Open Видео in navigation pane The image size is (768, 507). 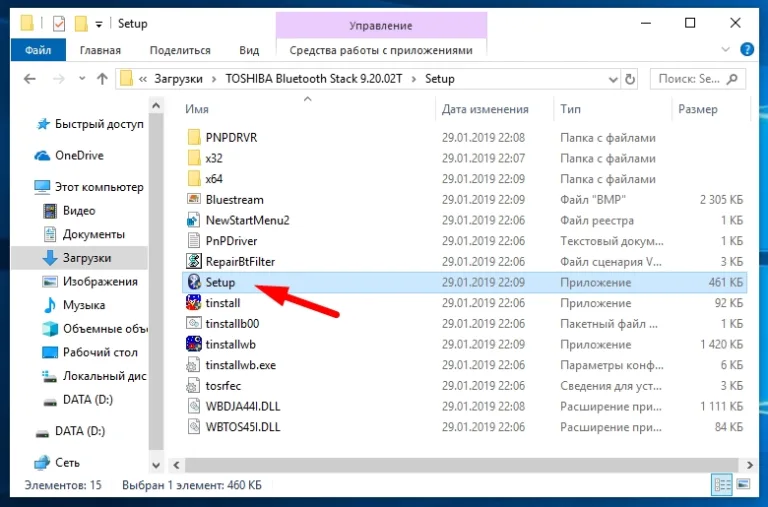coord(70,211)
